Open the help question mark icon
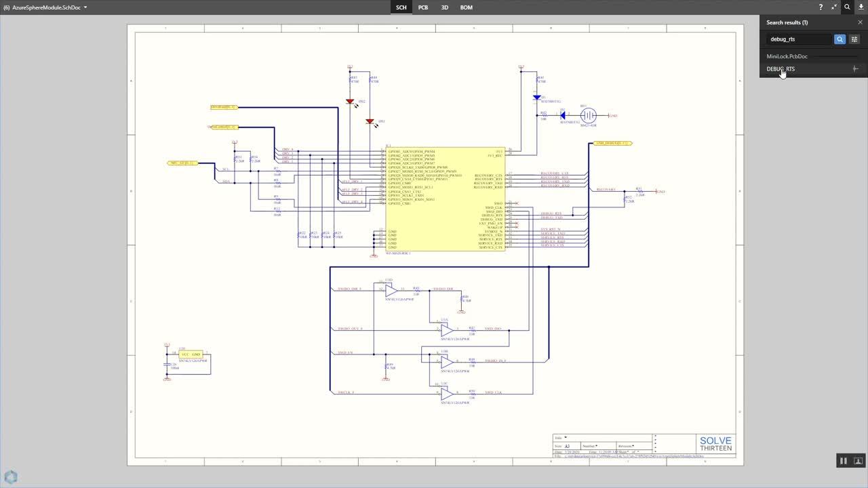This screenshot has width=868, height=488. point(821,7)
